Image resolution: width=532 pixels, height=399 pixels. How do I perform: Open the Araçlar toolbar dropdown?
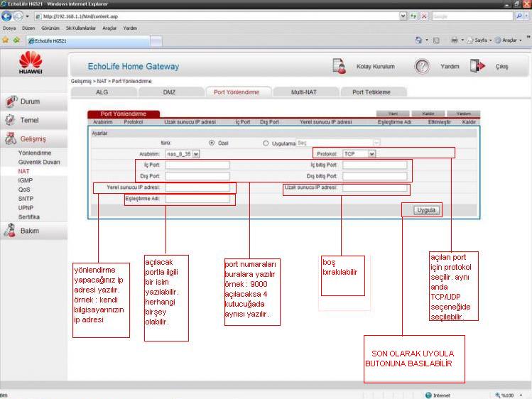520,40
